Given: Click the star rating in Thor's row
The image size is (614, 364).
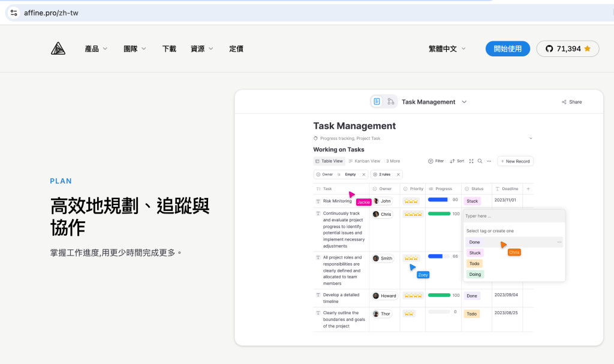Looking at the screenshot, I should click(409, 314).
